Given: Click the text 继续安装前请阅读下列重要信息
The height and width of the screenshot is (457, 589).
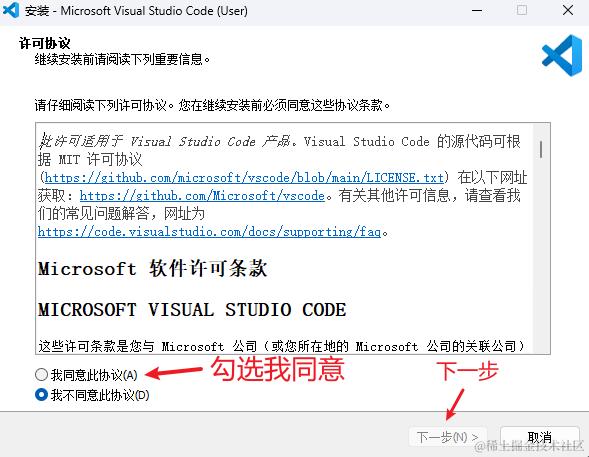Looking at the screenshot, I should coord(122,59).
